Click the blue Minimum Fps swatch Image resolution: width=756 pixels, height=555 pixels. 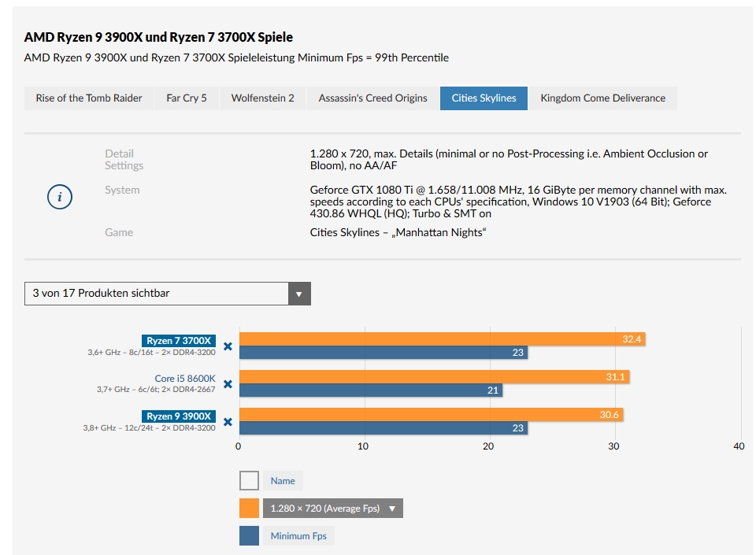[250, 536]
